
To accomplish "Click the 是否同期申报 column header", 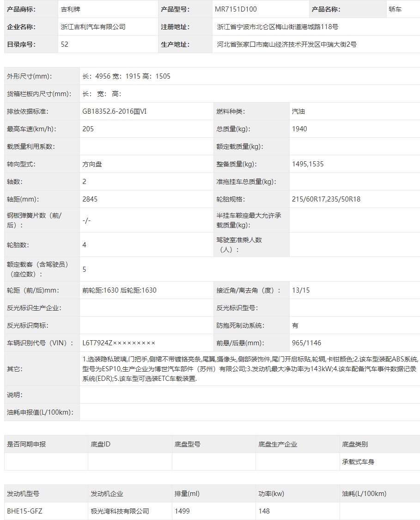I will pos(26,444).
